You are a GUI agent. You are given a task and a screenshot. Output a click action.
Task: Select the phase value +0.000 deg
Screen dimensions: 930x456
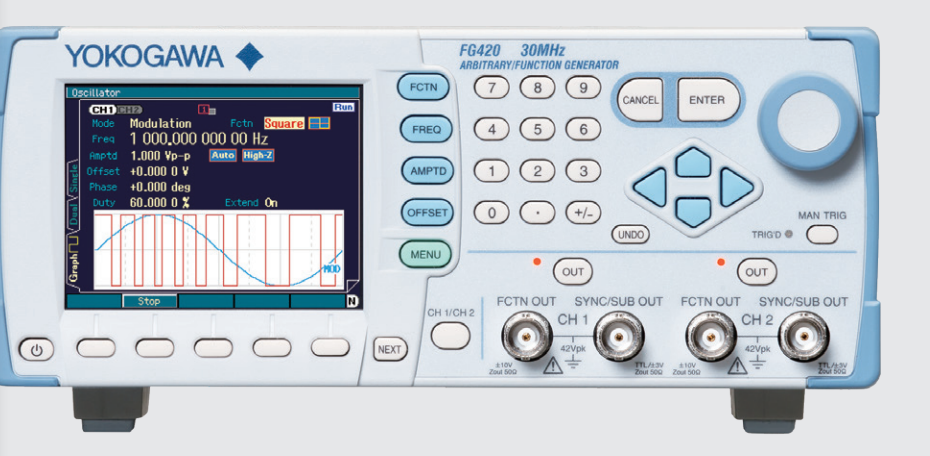point(160,187)
